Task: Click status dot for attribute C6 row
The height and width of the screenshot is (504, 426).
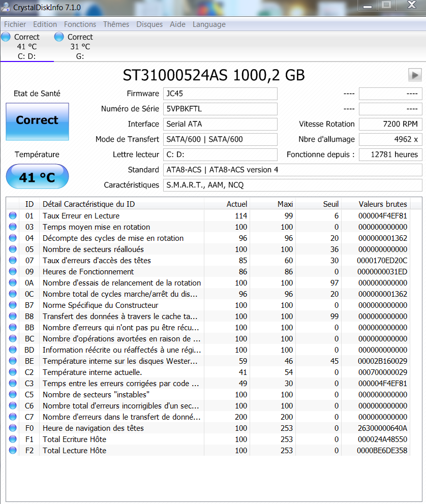Action: pyautogui.click(x=13, y=405)
